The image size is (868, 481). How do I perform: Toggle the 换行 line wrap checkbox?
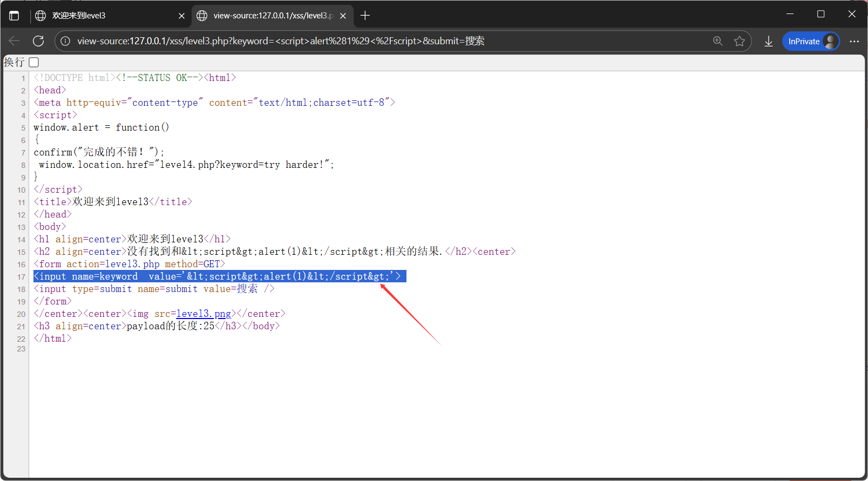tap(34, 62)
